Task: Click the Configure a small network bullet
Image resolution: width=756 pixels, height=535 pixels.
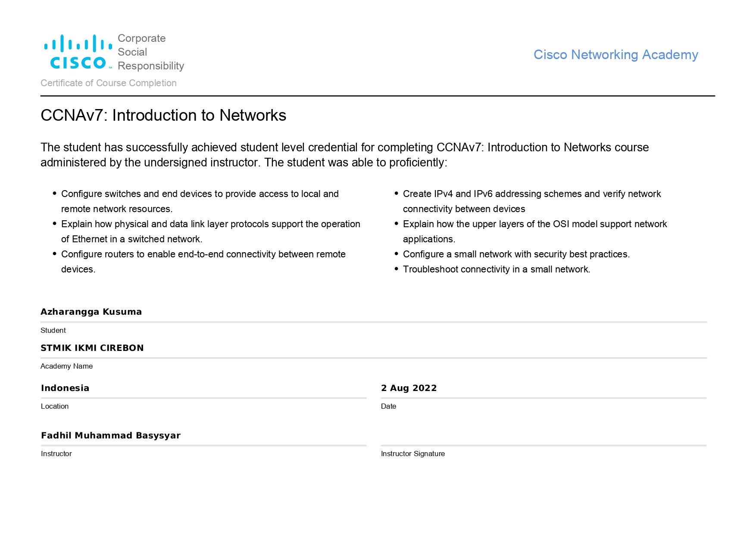Action: tap(516, 254)
